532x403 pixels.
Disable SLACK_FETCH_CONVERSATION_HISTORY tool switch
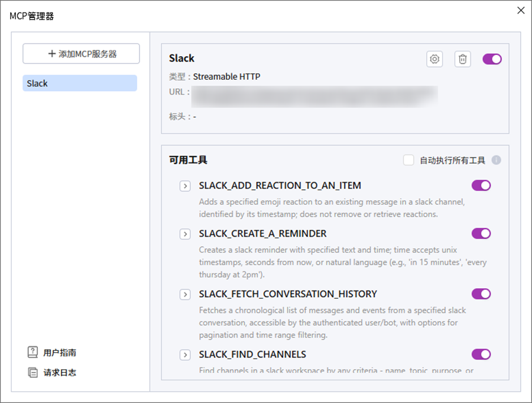tap(481, 294)
